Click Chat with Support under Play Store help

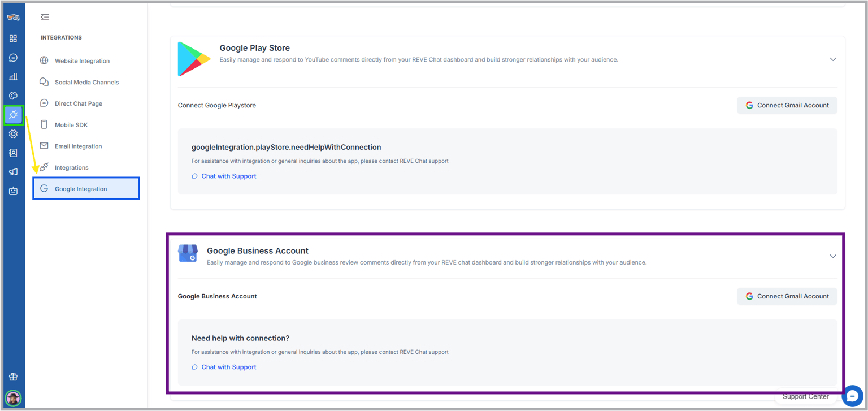pyautogui.click(x=228, y=176)
